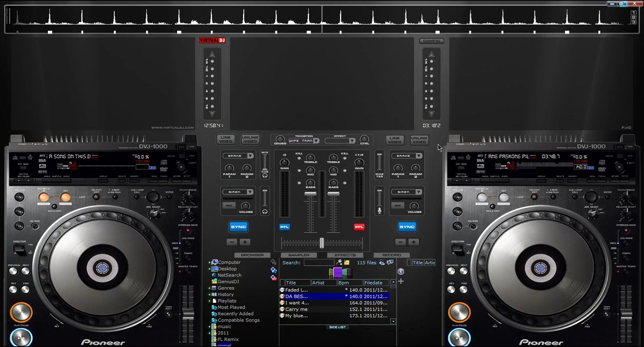This screenshot has width=644, height=347.
Task: Open the left Siren sampler dropdown
Action: pos(238,192)
